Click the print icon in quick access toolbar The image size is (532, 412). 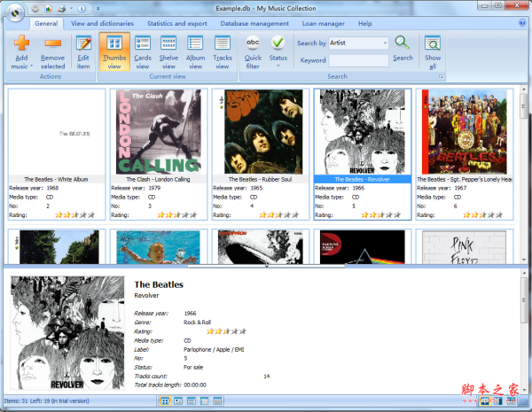62,9
